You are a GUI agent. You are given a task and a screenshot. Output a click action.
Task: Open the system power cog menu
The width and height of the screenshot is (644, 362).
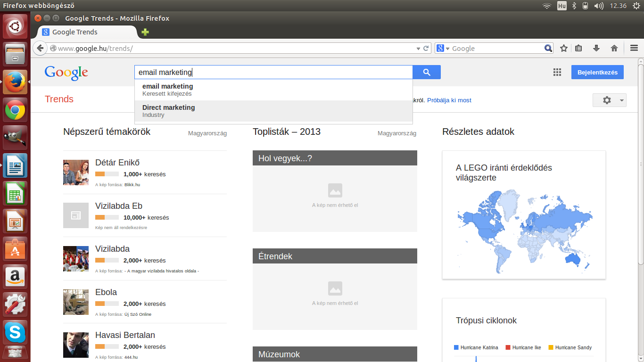click(x=636, y=6)
